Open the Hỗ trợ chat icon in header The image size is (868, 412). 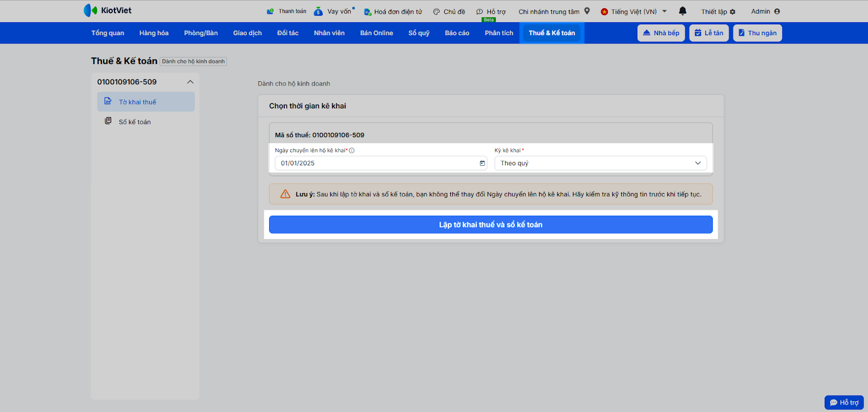480,12
